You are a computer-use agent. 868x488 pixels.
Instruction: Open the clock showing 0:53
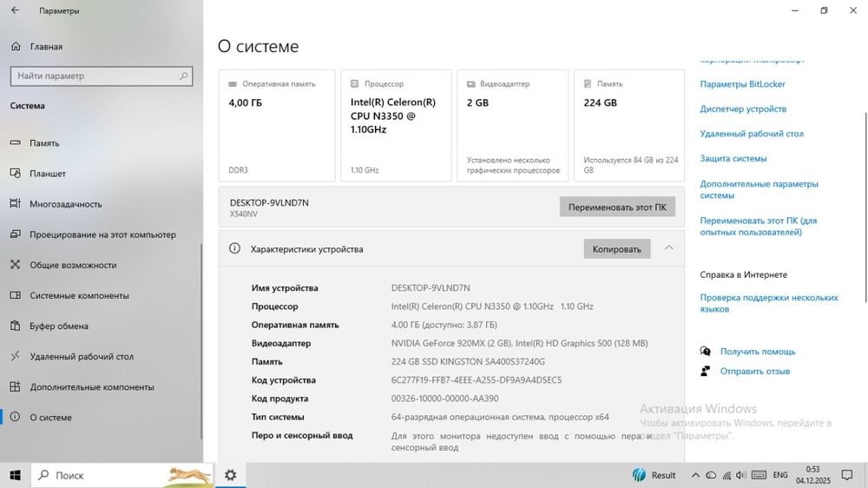[x=813, y=475]
